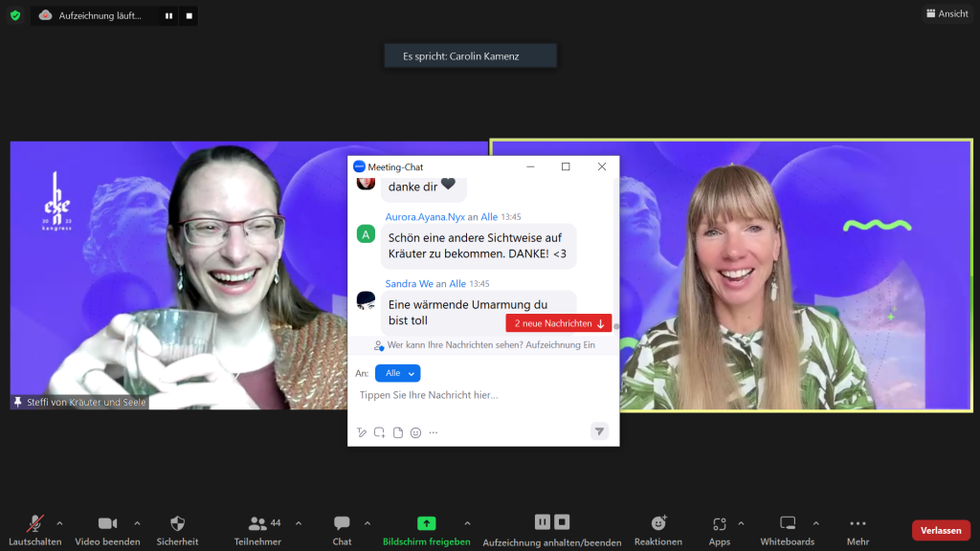Click the green Bildschirm freigeben icon
The image size is (980, 551).
(x=426, y=523)
